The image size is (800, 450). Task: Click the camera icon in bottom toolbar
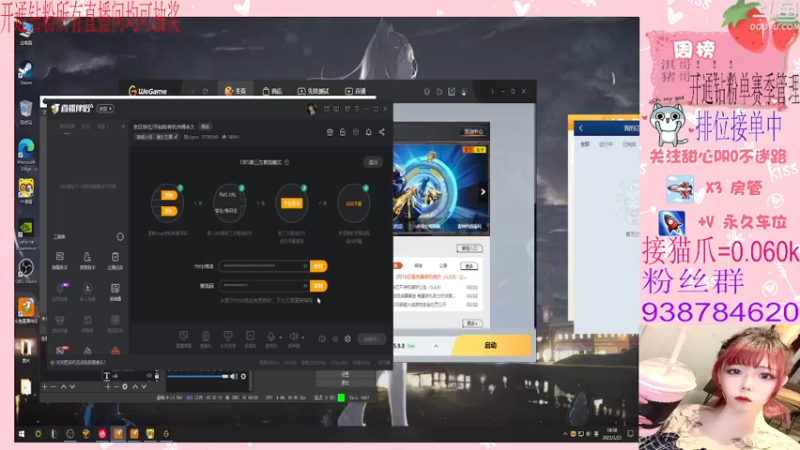206,336
